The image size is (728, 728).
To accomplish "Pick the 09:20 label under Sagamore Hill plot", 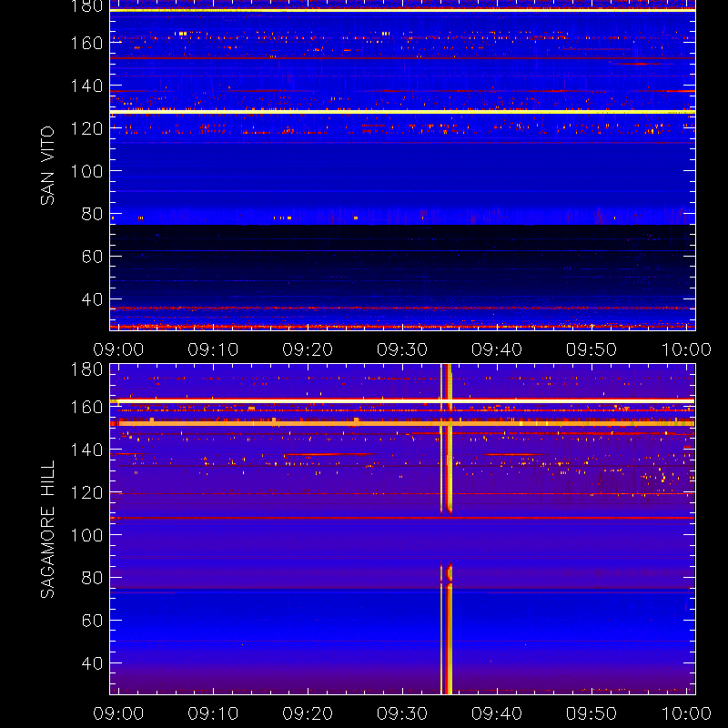I will pos(308,713).
